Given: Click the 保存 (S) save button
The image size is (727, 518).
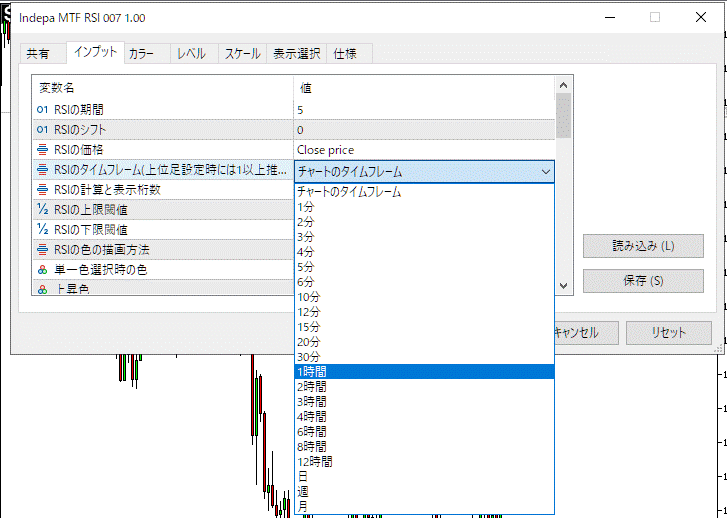Looking at the screenshot, I should click(x=643, y=281).
